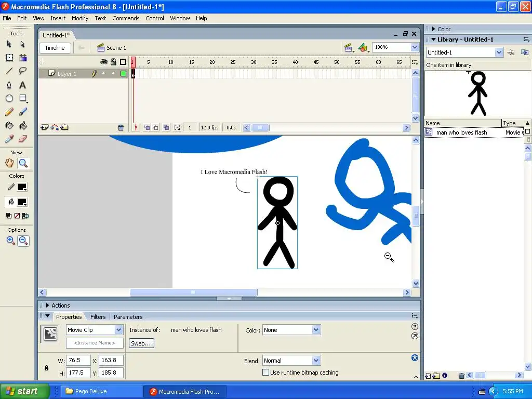Click the Swap... button
This screenshot has width=532, height=399.
(141, 343)
